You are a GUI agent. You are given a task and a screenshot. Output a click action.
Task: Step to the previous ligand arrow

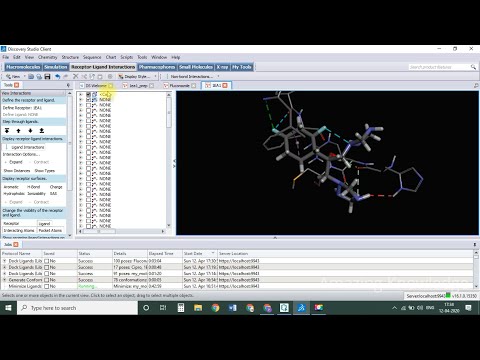pyautogui.click(x=18, y=130)
